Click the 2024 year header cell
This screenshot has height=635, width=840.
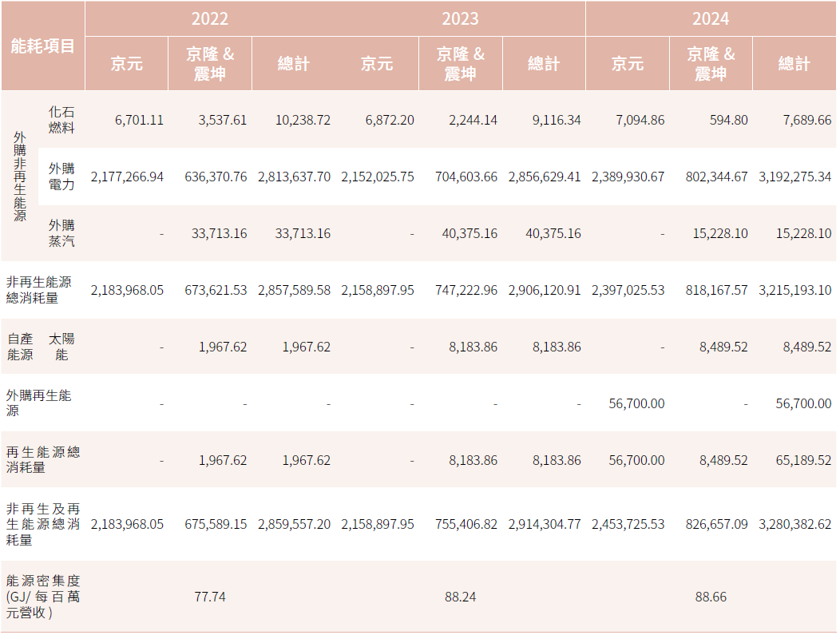coord(711,18)
